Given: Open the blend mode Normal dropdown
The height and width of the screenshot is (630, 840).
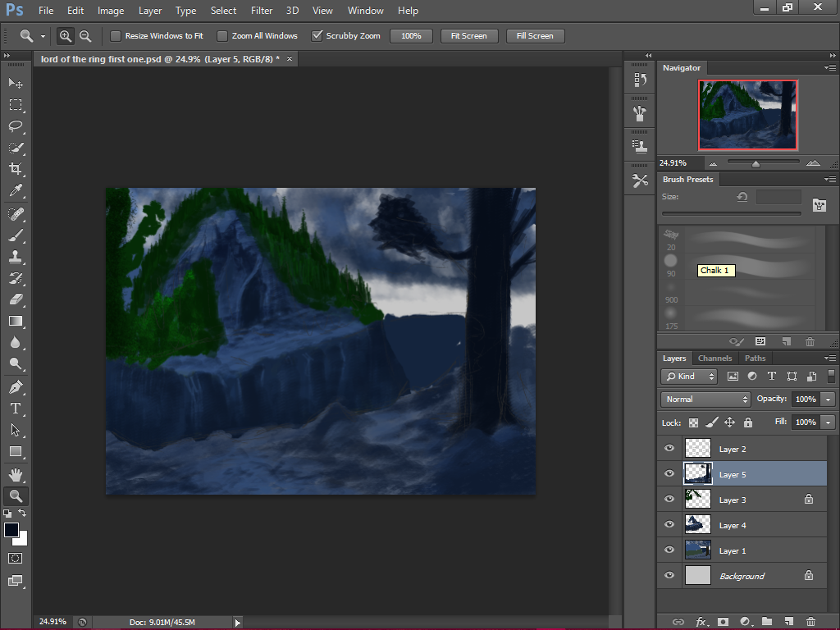Looking at the screenshot, I should tap(705, 399).
